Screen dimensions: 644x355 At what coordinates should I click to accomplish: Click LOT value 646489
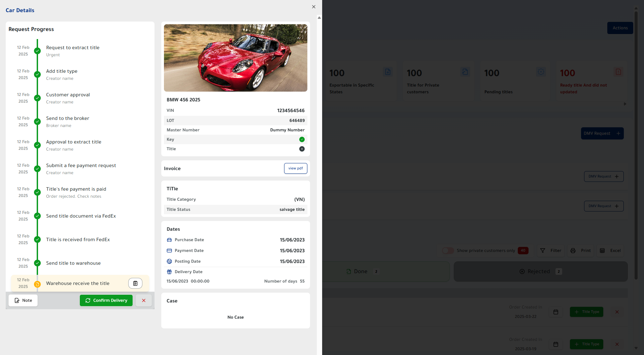(297, 121)
